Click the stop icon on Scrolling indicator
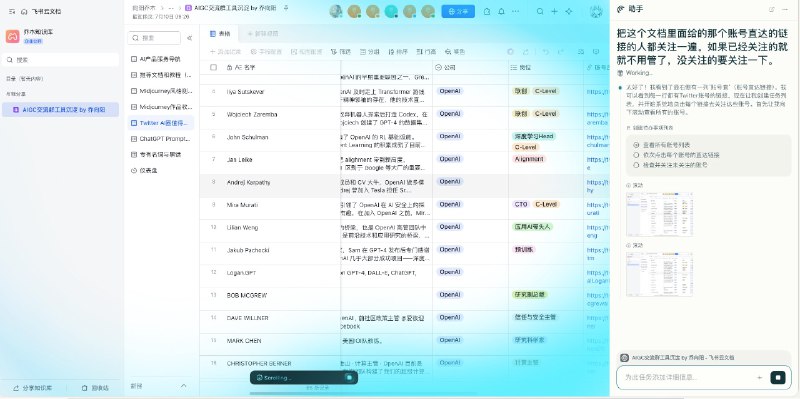 349,378
